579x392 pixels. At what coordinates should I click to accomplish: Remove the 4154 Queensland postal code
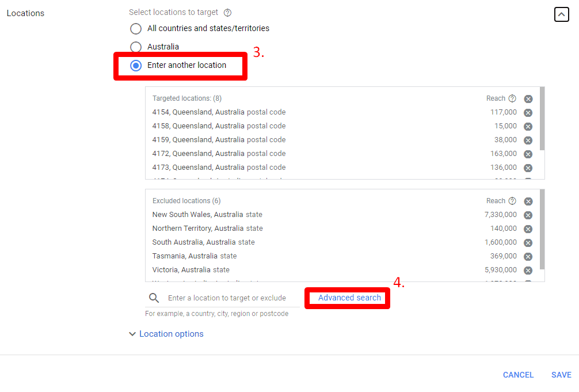point(528,112)
